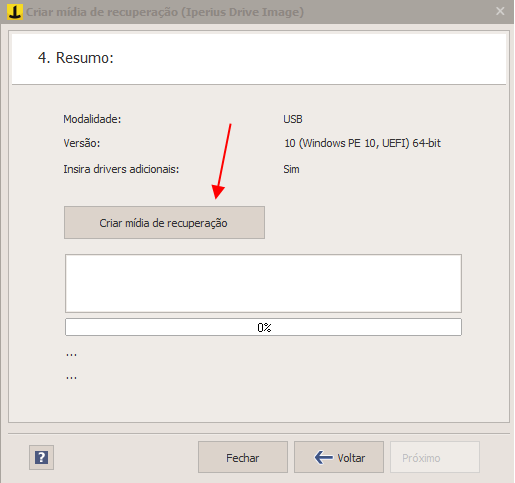Click the Modalidade label
515x483 pixels.
point(92,119)
